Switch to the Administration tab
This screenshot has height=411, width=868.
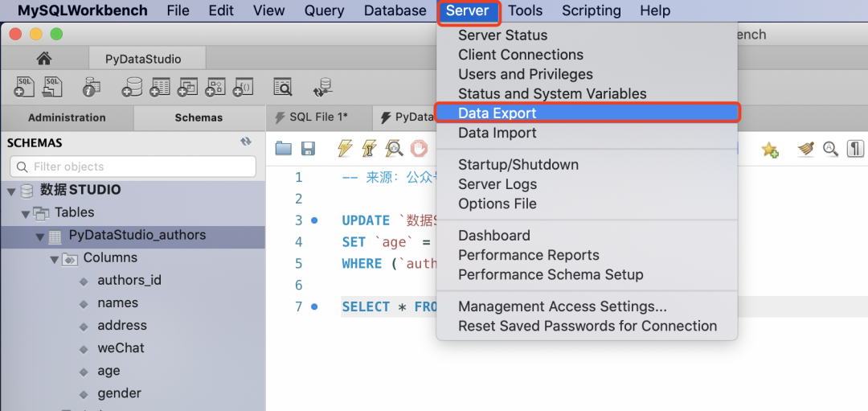(x=67, y=117)
